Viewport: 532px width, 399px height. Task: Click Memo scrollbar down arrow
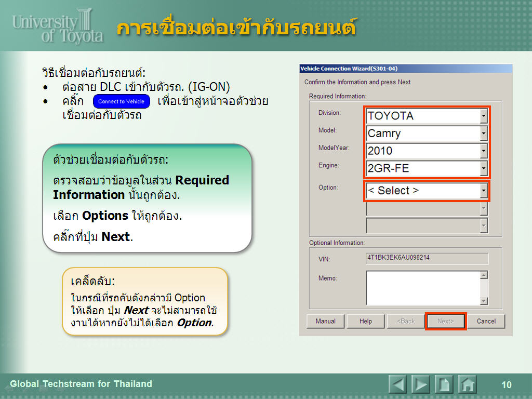(484, 301)
